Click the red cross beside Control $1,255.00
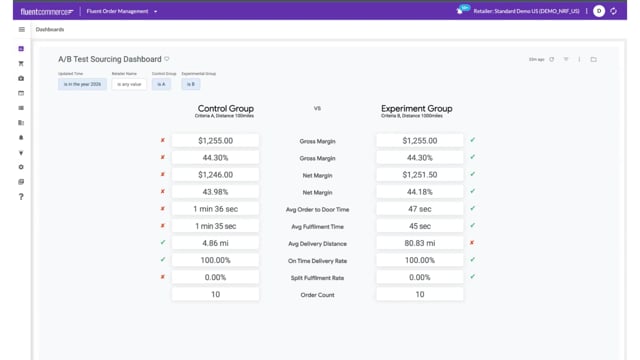This screenshot has height=360, width=640. click(x=162, y=140)
